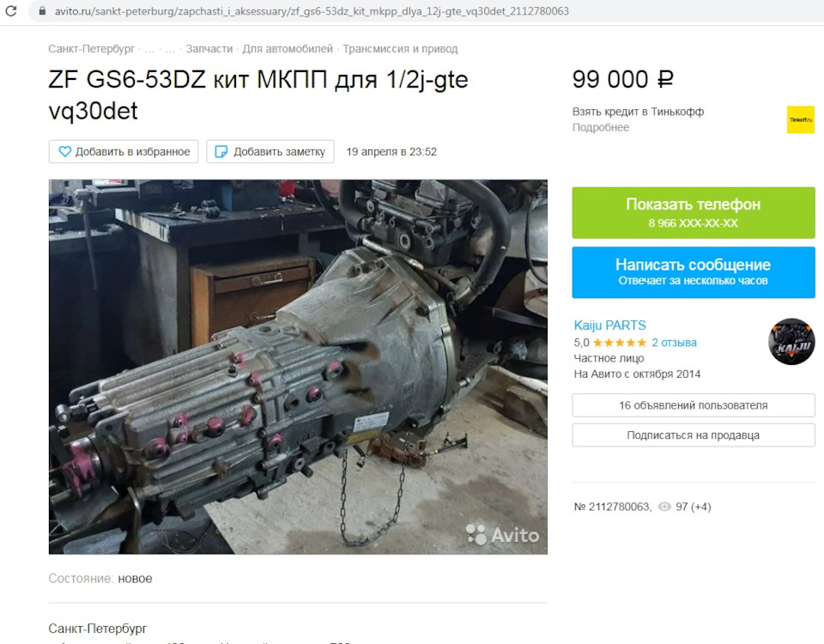
Task: Open Kaiju PARTS seller profile link
Action: [x=609, y=325]
